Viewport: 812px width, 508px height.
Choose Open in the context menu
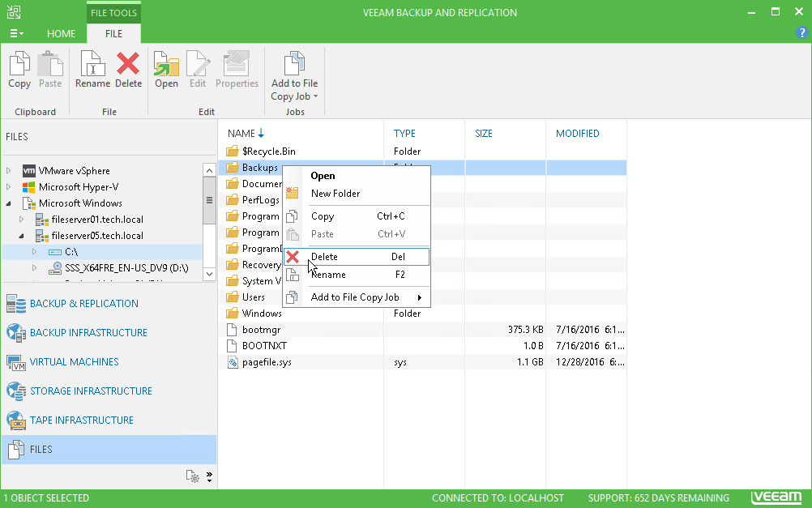(x=357, y=176)
